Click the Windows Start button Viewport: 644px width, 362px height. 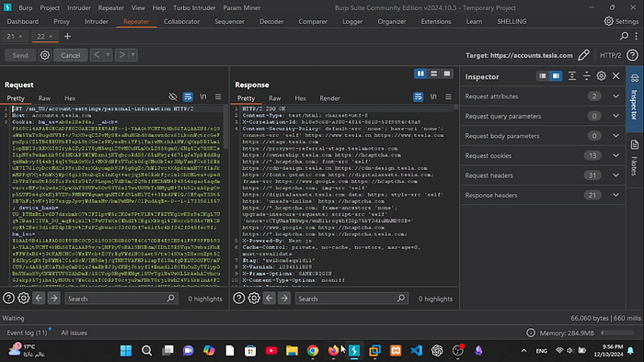click(x=126, y=351)
